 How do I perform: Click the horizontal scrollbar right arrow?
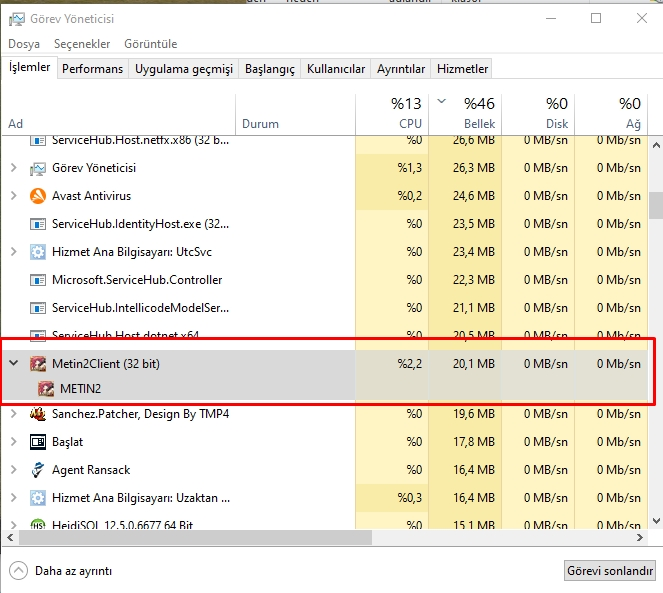639,538
